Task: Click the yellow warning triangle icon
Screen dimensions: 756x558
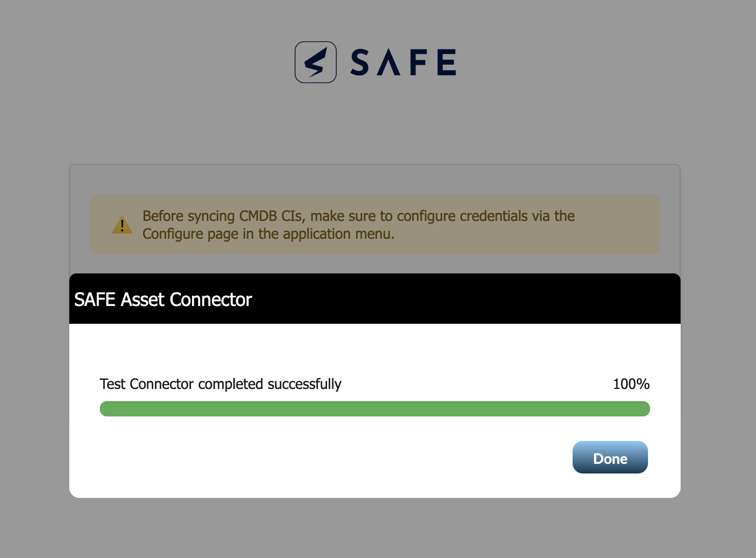Action: click(122, 225)
